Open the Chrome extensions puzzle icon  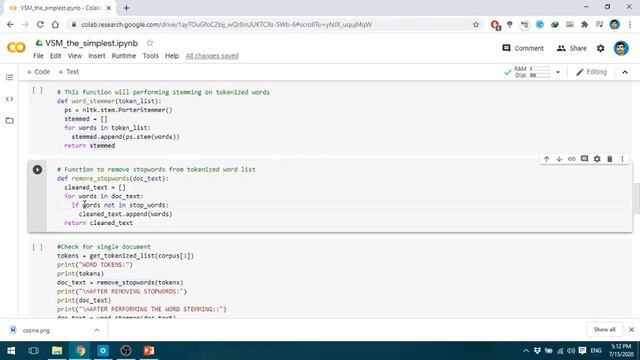[x=584, y=24]
